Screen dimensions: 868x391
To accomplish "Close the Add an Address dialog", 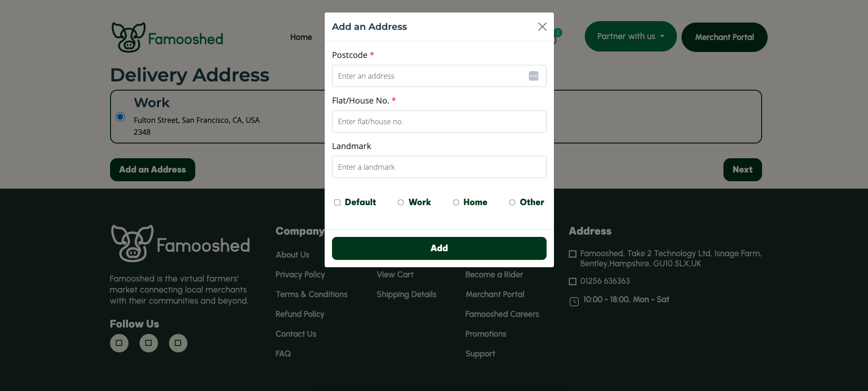I will (x=542, y=27).
